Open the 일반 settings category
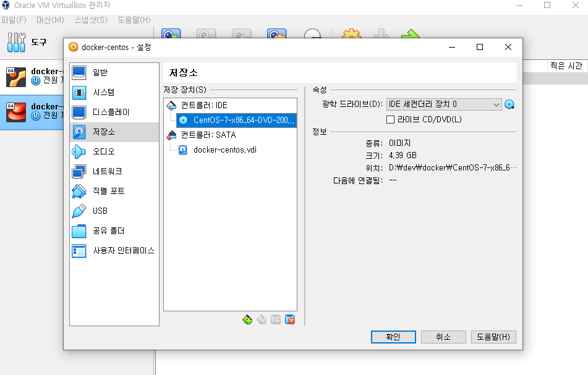The width and height of the screenshot is (588, 375). [x=114, y=72]
